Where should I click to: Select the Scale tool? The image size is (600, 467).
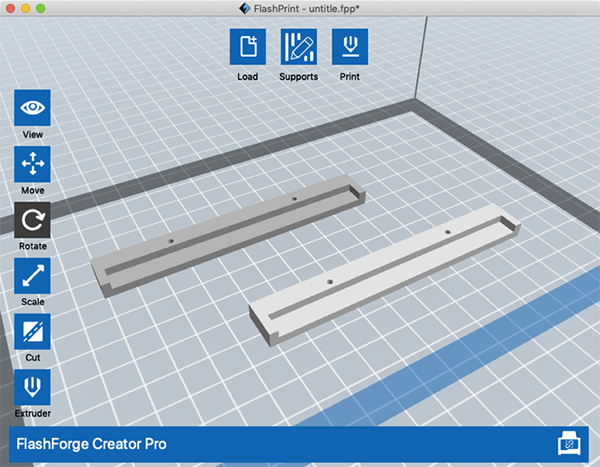tap(32, 276)
